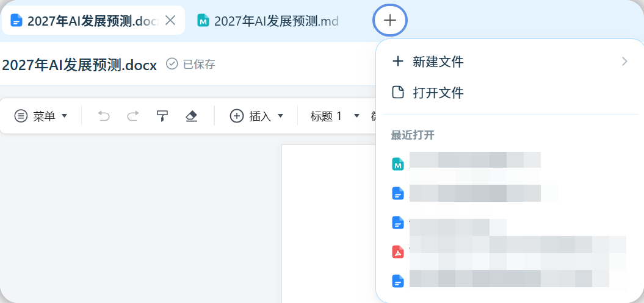
Task: Open the 插入 dropdown
Action: point(257,116)
